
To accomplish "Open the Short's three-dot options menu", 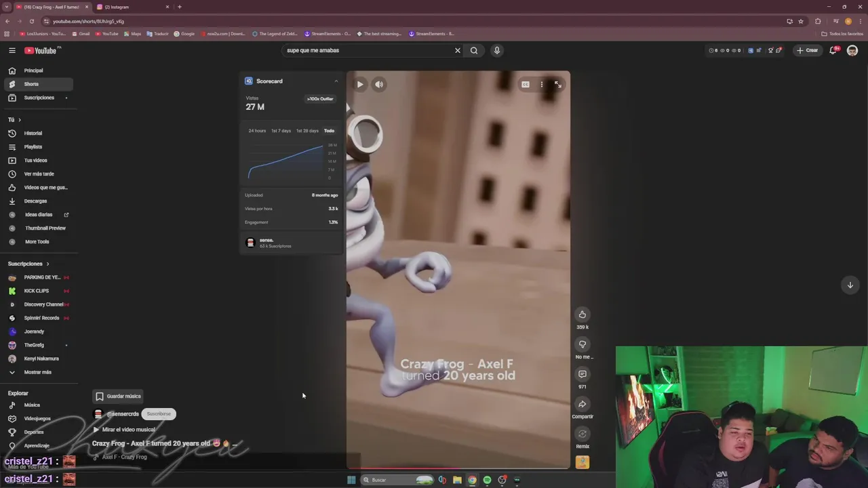I will point(542,85).
